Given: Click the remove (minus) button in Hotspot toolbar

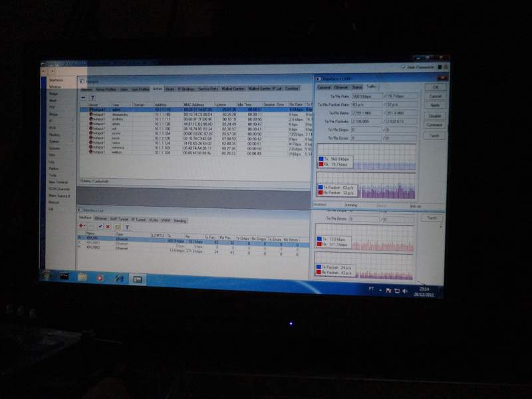Looking at the screenshot, I should (x=84, y=98).
